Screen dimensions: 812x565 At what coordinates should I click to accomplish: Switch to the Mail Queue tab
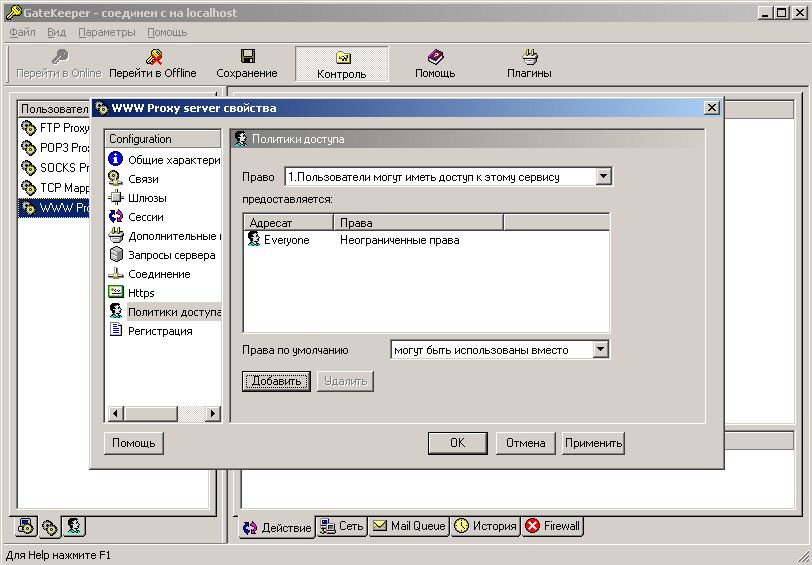(x=409, y=526)
